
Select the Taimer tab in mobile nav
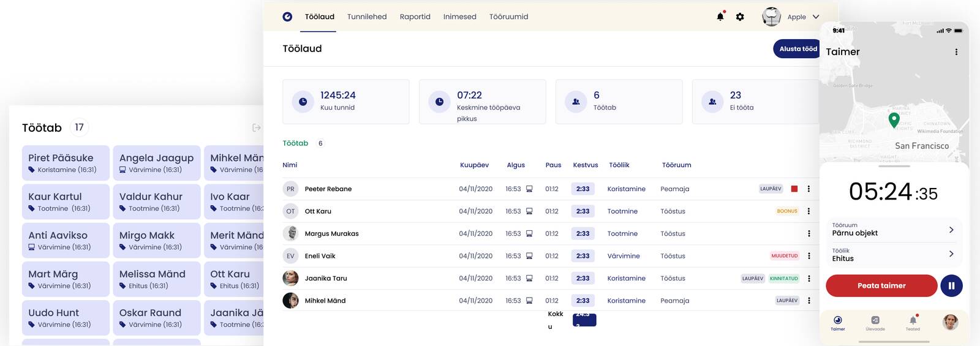(x=838, y=322)
